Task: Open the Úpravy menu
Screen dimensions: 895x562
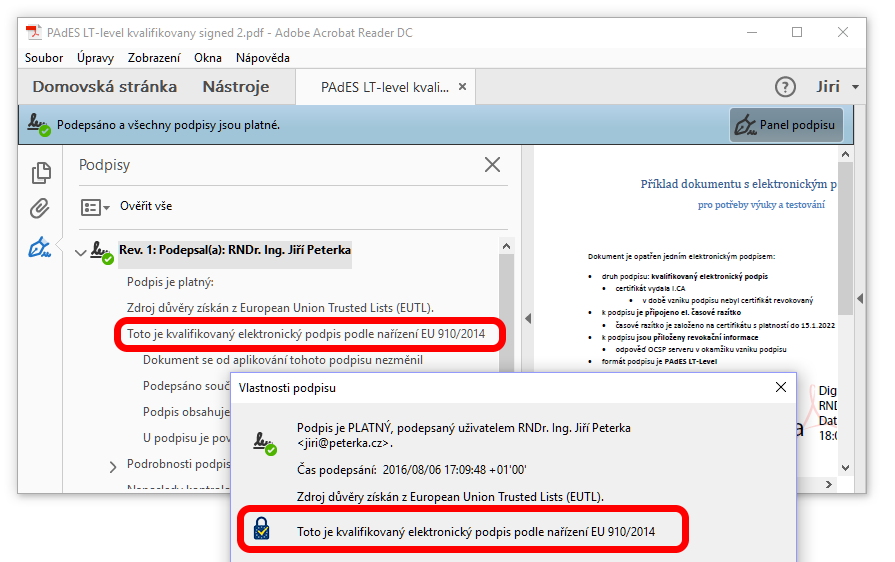Action: pos(95,58)
